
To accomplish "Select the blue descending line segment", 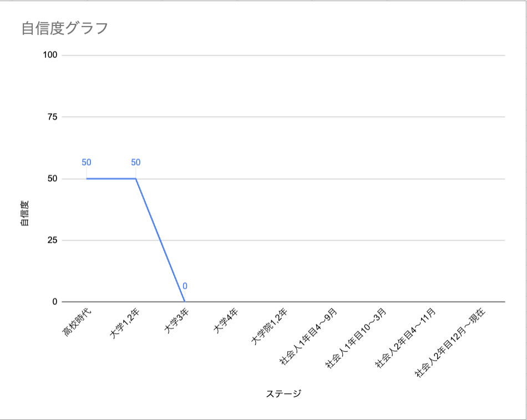I will (160, 240).
